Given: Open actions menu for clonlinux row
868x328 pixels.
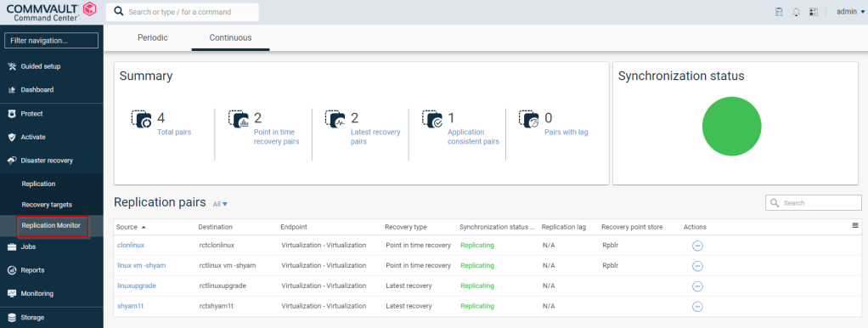Looking at the screenshot, I should [697, 246].
